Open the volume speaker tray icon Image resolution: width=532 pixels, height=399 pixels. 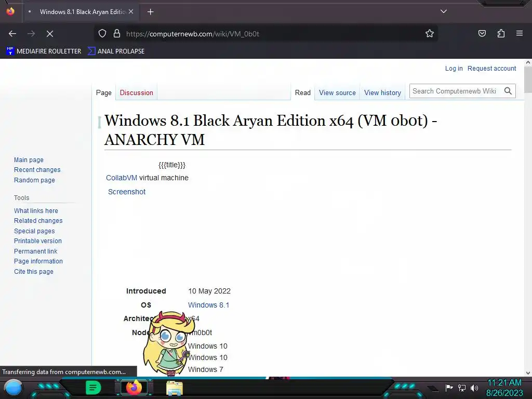[474, 388]
